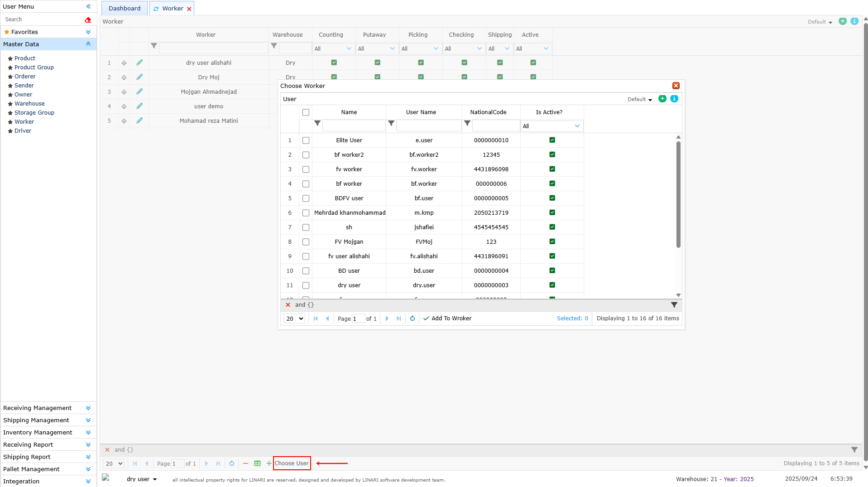The width and height of the screenshot is (868, 487).
Task: Open the Is Active? filter dropdown
Action: pyautogui.click(x=551, y=126)
